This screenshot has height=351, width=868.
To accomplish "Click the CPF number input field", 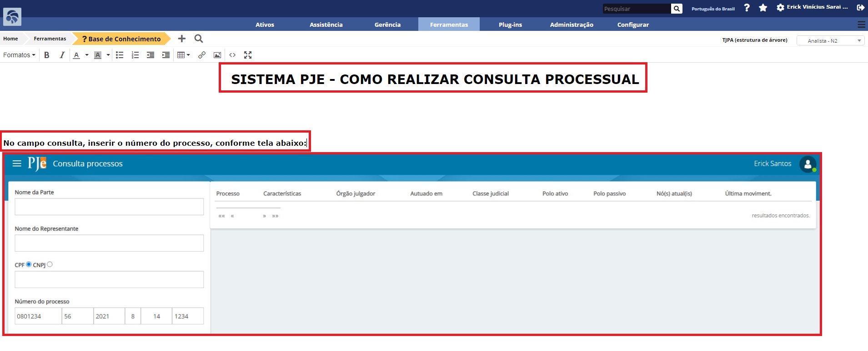I will [x=109, y=279].
